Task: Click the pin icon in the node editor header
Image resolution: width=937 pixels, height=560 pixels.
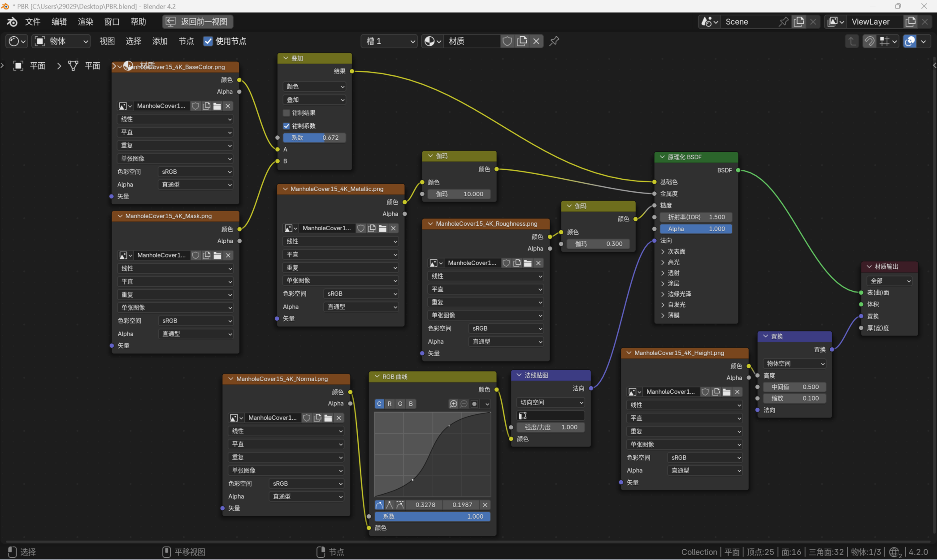Action: (x=554, y=41)
